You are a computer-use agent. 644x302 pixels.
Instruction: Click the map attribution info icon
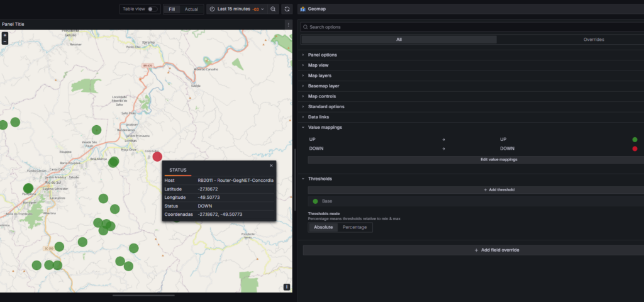pyautogui.click(x=287, y=287)
